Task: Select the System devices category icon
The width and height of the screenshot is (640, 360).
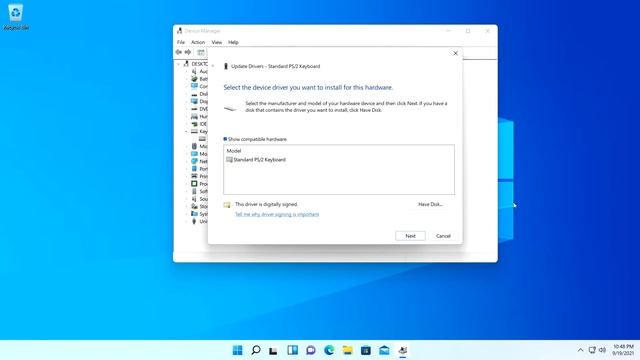Action: tap(194, 214)
